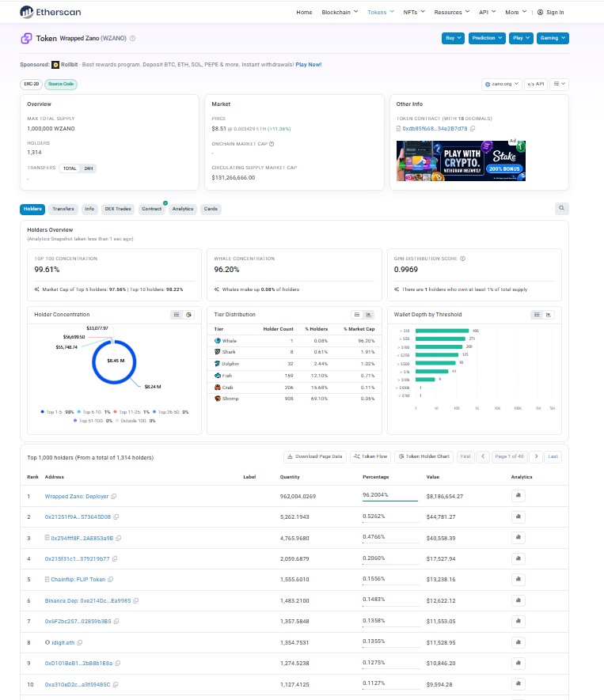Click the info icon beside Wrapped Zano (WZANO)
This screenshot has width=604, height=700.
click(133, 39)
